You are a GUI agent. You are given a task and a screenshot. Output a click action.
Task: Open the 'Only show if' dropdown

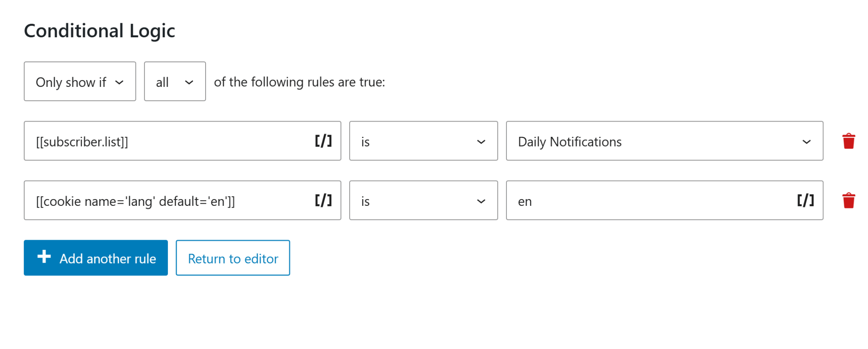click(x=79, y=81)
